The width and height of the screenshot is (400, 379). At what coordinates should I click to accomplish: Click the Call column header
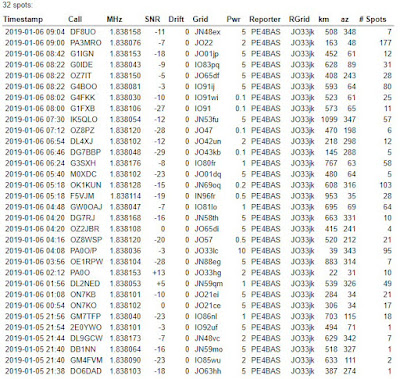coord(75,19)
